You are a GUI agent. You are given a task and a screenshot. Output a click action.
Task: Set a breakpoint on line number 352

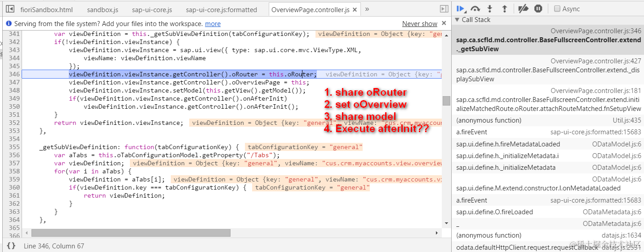click(x=14, y=123)
